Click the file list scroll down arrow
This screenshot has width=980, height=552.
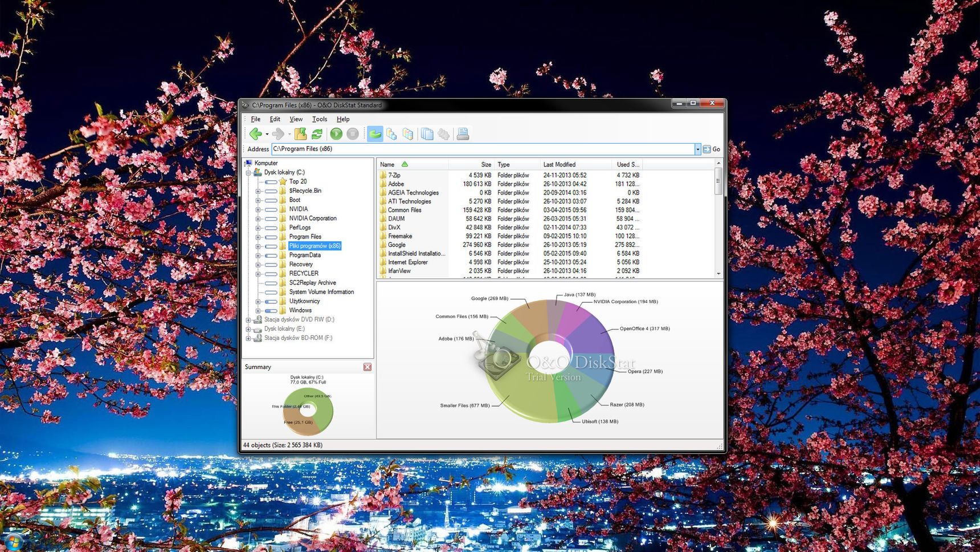tap(718, 274)
